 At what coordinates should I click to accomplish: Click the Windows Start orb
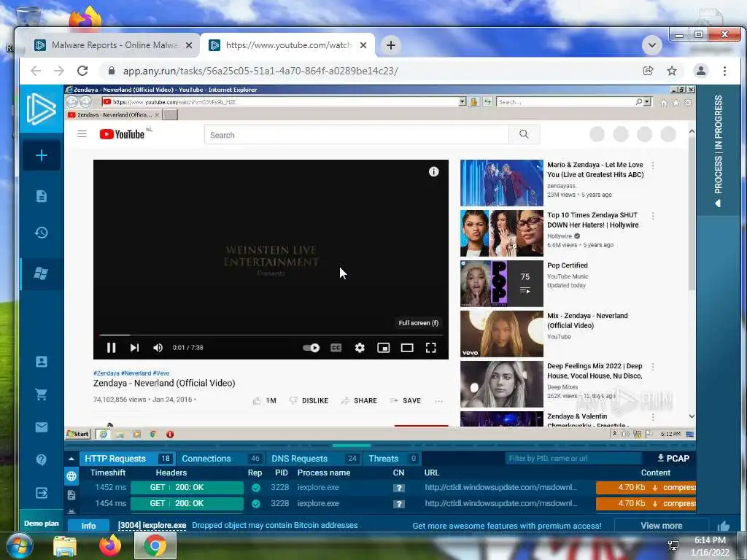20,545
